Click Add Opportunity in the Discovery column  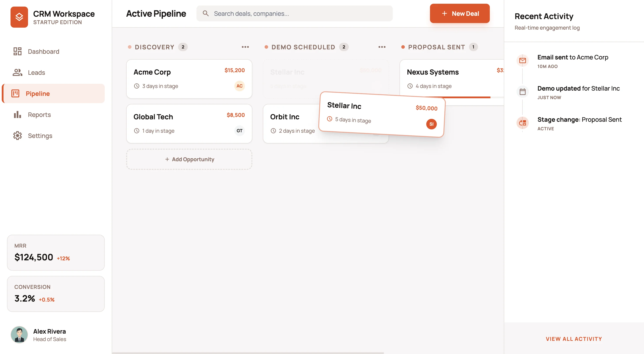pyautogui.click(x=189, y=159)
